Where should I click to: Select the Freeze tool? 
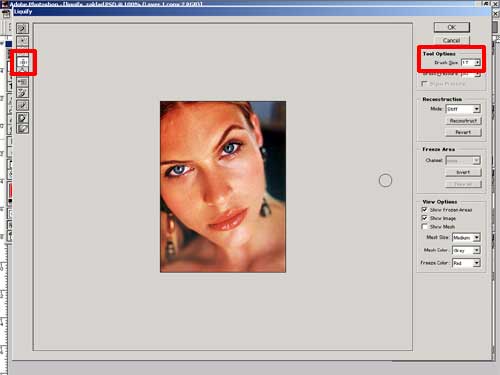tap(22, 118)
